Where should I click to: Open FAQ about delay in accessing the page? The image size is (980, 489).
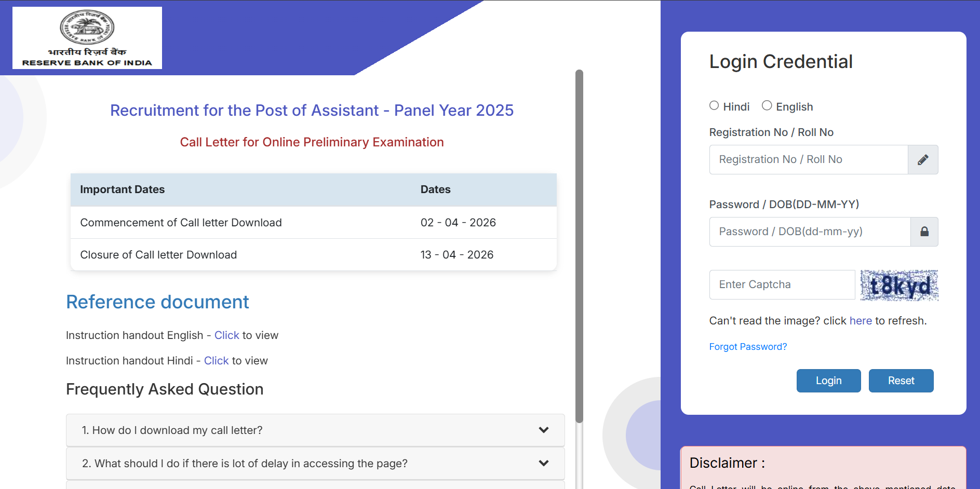(244, 464)
